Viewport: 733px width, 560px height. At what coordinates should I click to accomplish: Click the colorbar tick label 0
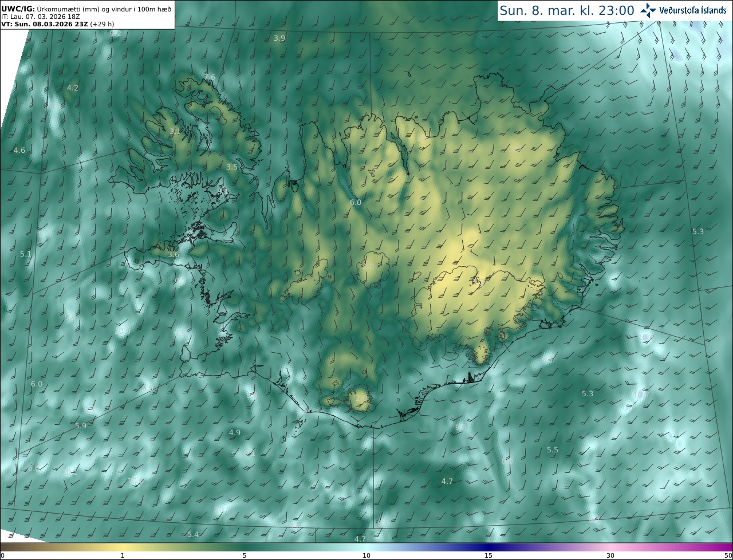click(2, 555)
